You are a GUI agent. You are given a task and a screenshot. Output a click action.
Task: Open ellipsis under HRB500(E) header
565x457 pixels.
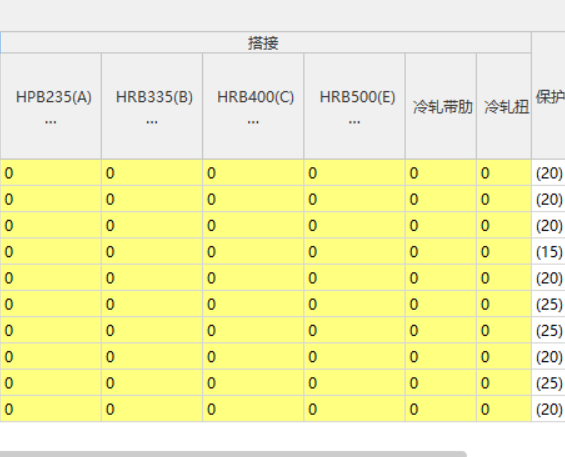(355, 122)
